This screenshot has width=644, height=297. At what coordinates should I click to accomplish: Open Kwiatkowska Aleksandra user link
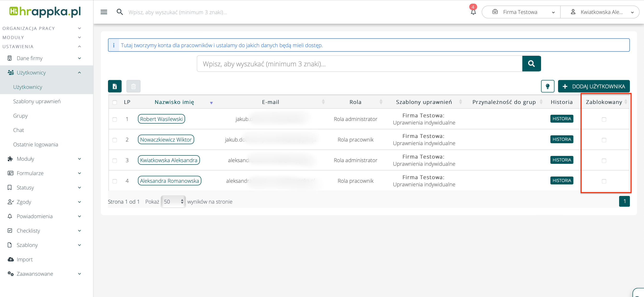169,160
